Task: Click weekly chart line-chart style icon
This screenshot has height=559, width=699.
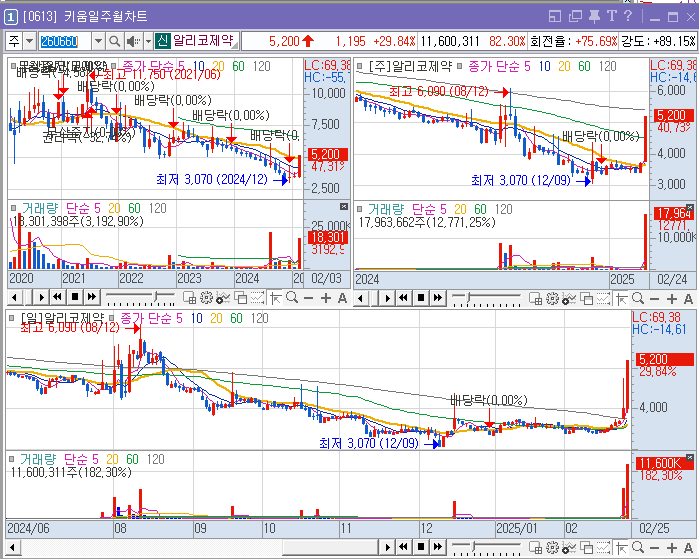Action: [x=603, y=298]
